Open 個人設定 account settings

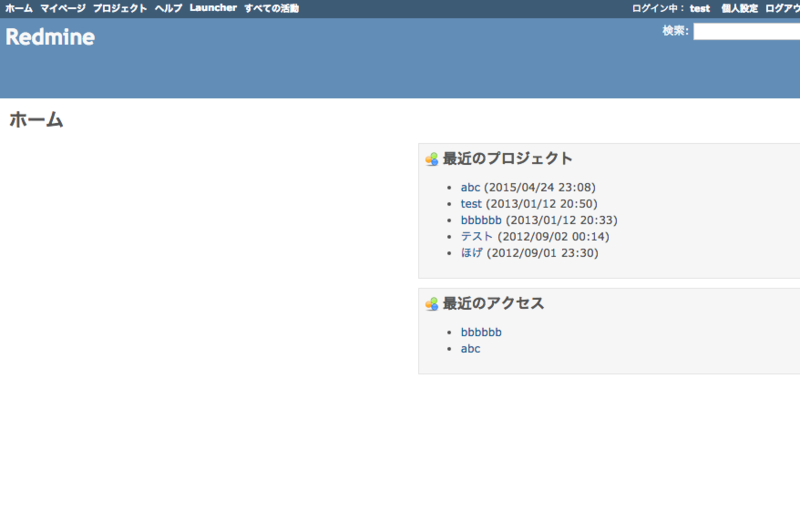point(739,8)
